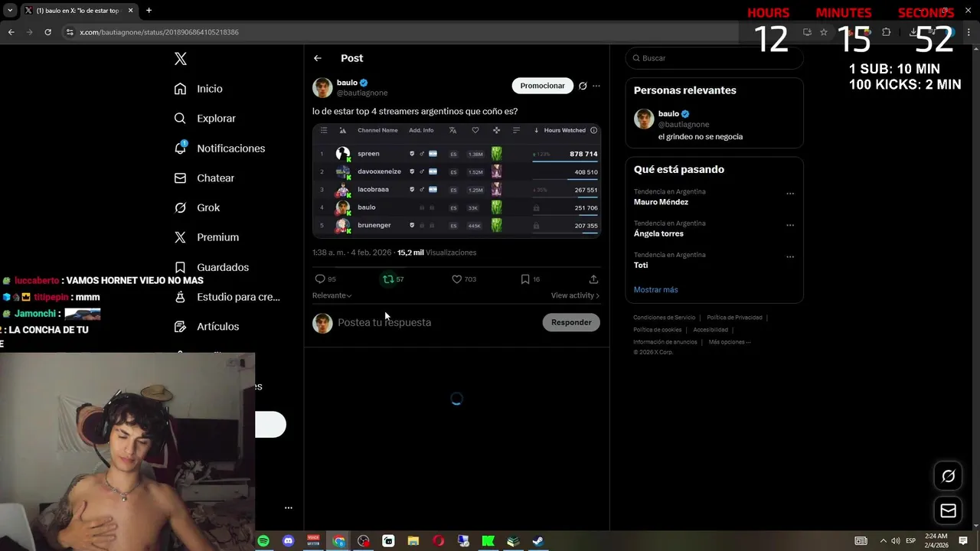
Task: Click the share post icon
Action: (x=593, y=279)
